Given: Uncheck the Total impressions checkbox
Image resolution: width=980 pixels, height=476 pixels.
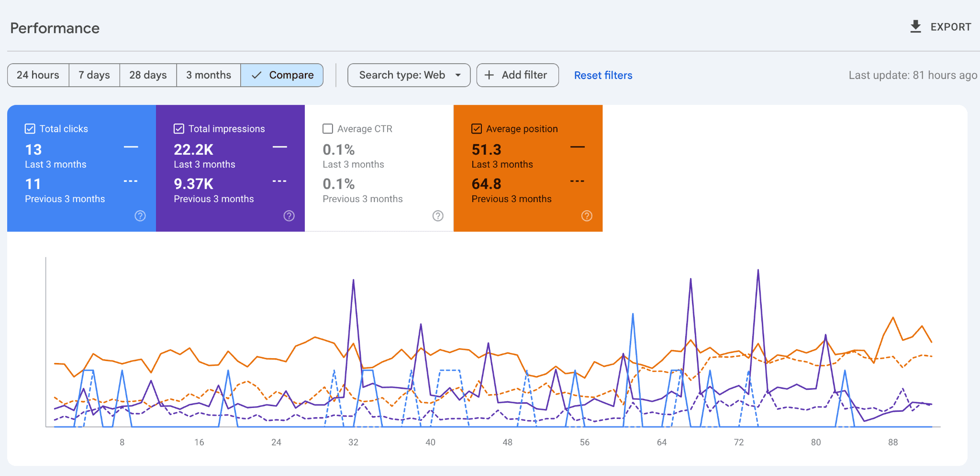Looking at the screenshot, I should (179, 129).
